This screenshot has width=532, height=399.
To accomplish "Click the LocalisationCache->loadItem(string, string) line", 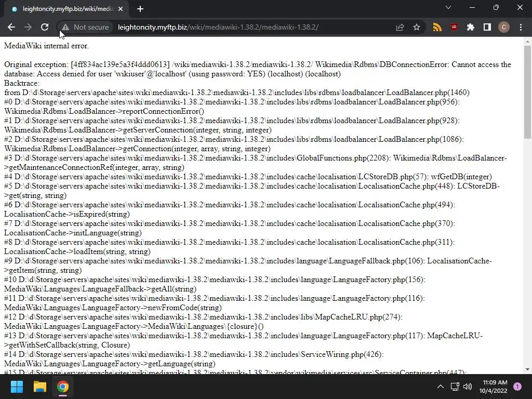I will 77,251.
